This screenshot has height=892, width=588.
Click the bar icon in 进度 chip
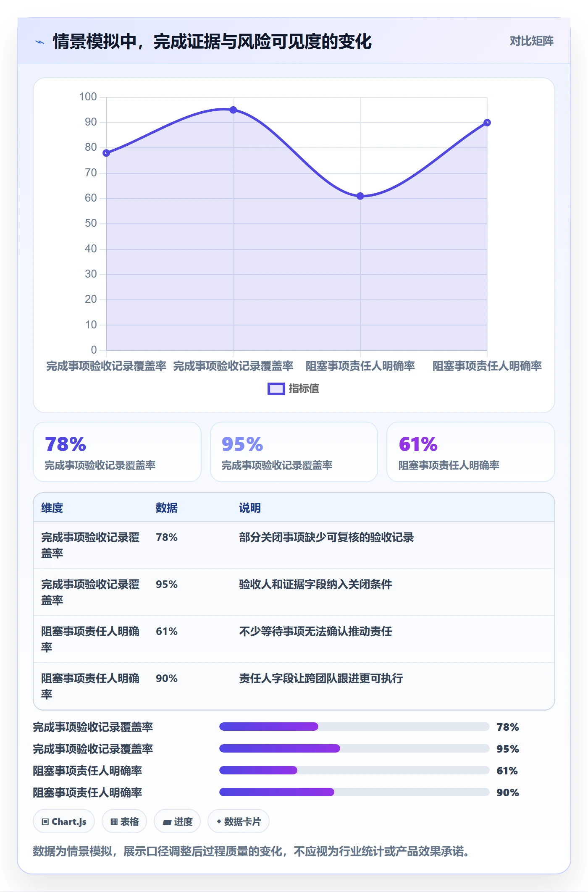167,822
